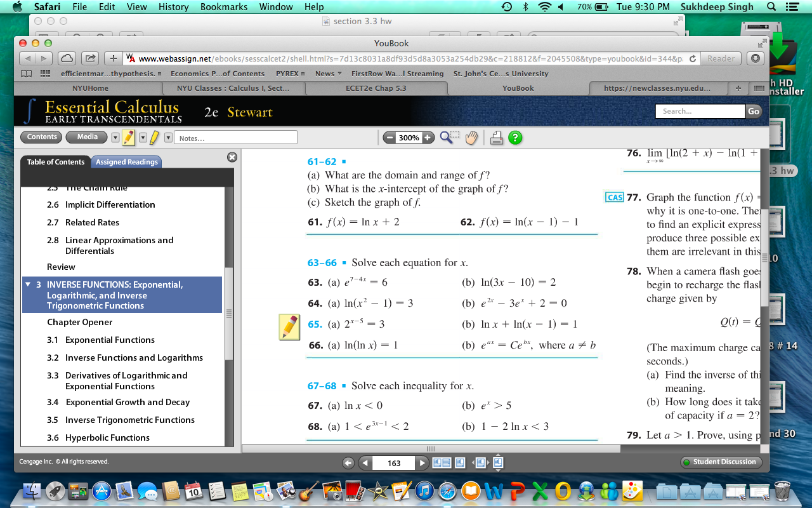Switch to two-page view layout
812x508 pixels.
442,463
